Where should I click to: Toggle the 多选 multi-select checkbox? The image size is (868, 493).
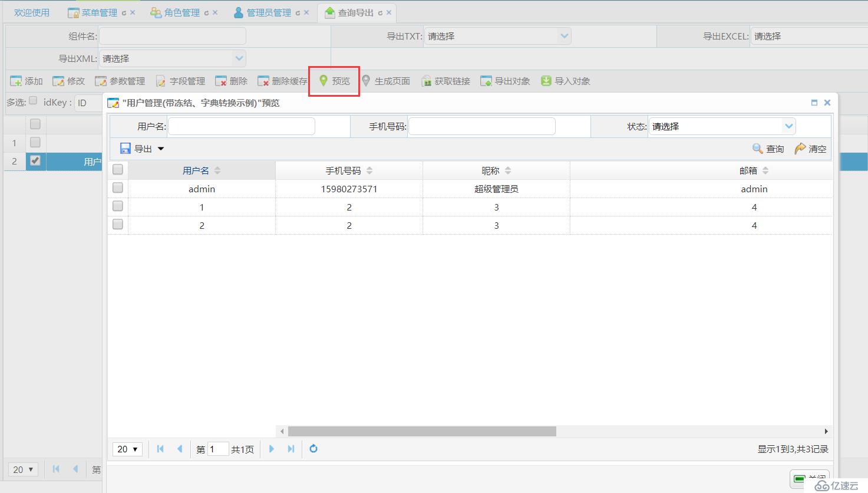coord(34,100)
